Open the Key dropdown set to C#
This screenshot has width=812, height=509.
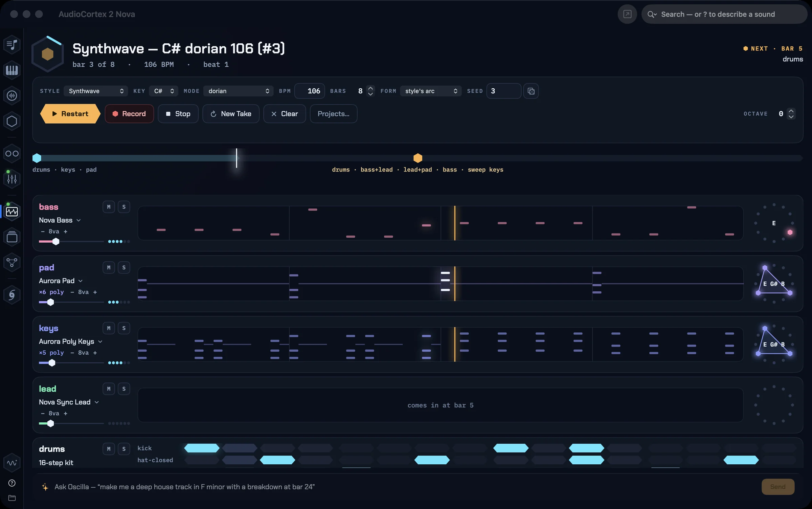coord(164,91)
